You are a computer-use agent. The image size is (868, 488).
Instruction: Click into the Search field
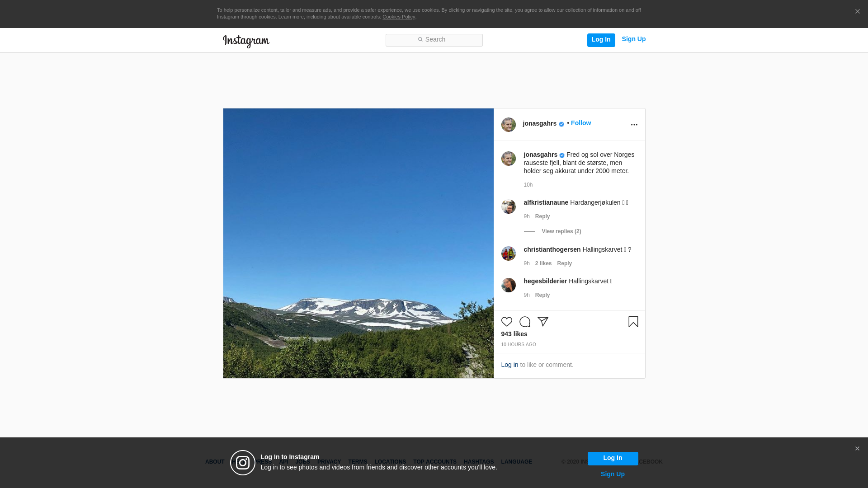434,40
